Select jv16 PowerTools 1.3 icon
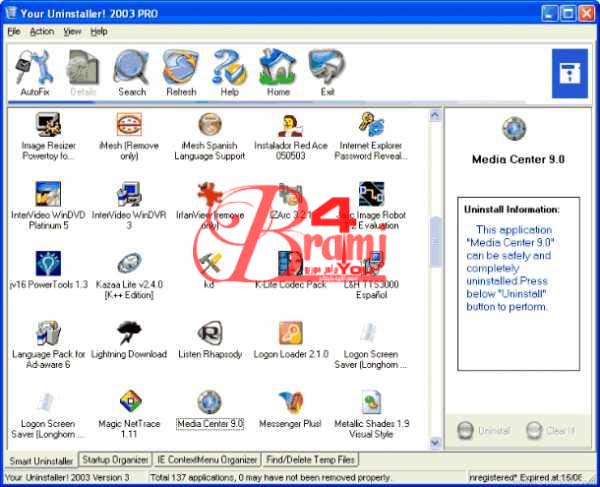 (x=48, y=263)
